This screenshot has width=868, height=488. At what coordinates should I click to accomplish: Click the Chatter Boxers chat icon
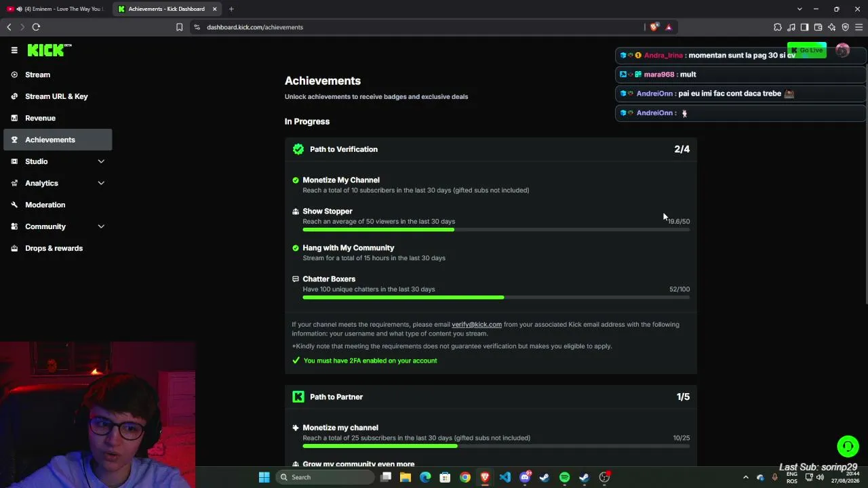(296, 279)
